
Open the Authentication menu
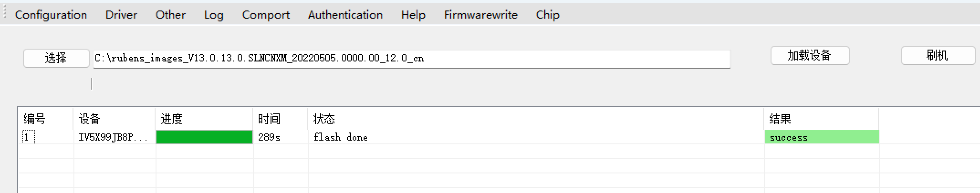pos(345,15)
